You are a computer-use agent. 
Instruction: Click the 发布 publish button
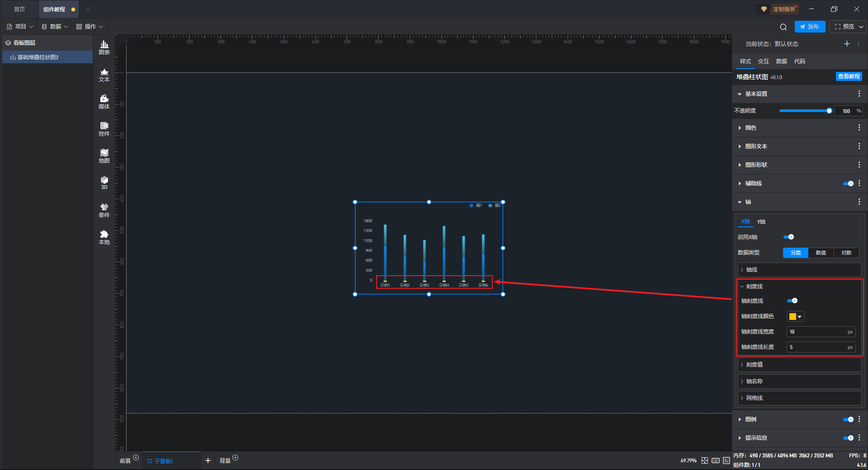[x=810, y=27]
